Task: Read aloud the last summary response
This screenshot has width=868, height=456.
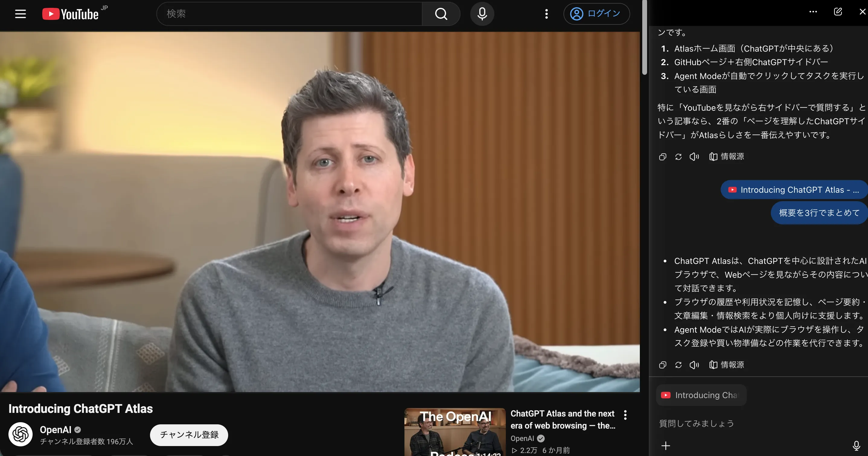Action: point(694,365)
